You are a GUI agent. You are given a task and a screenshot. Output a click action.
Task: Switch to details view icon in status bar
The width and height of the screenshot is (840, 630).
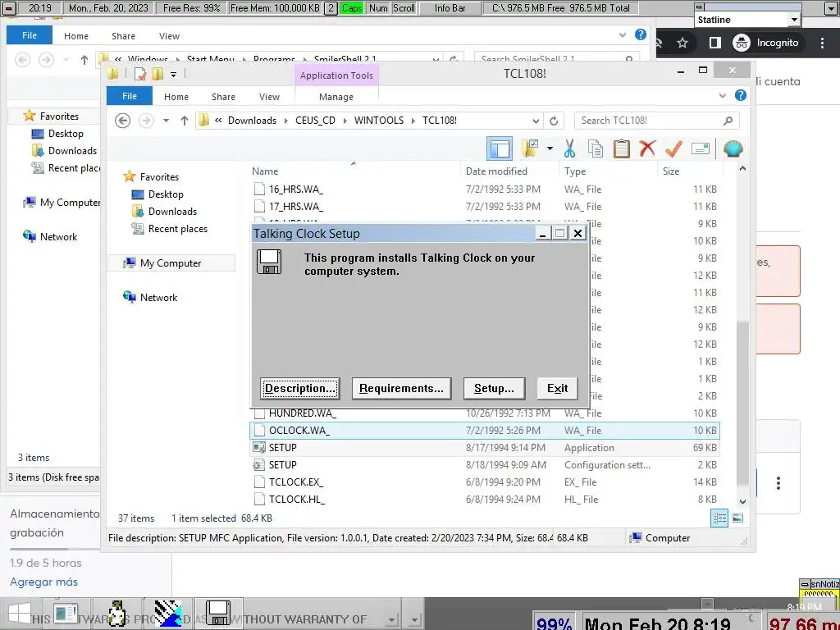(719, 518)
